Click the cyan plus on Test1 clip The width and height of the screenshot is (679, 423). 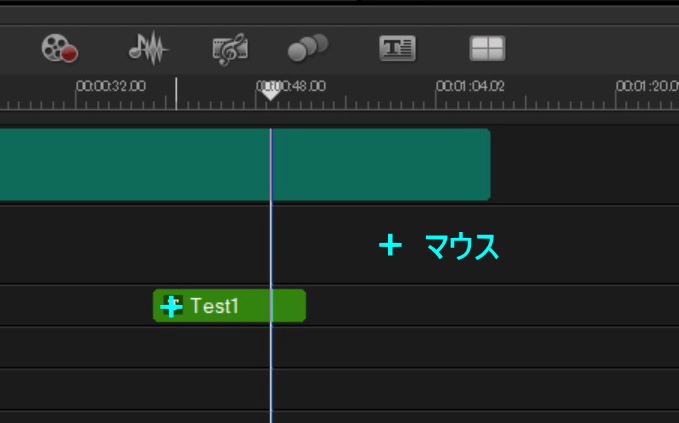tap(172, 306)
